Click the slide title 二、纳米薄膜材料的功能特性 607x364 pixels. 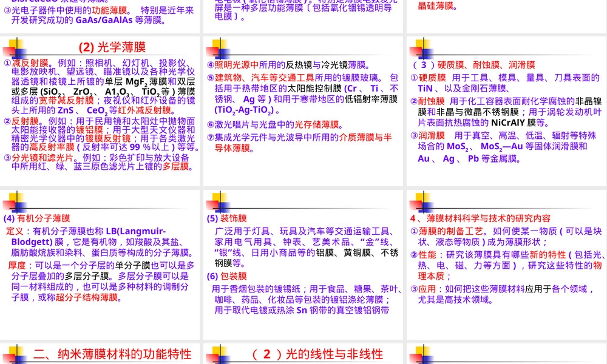[112, 354]
